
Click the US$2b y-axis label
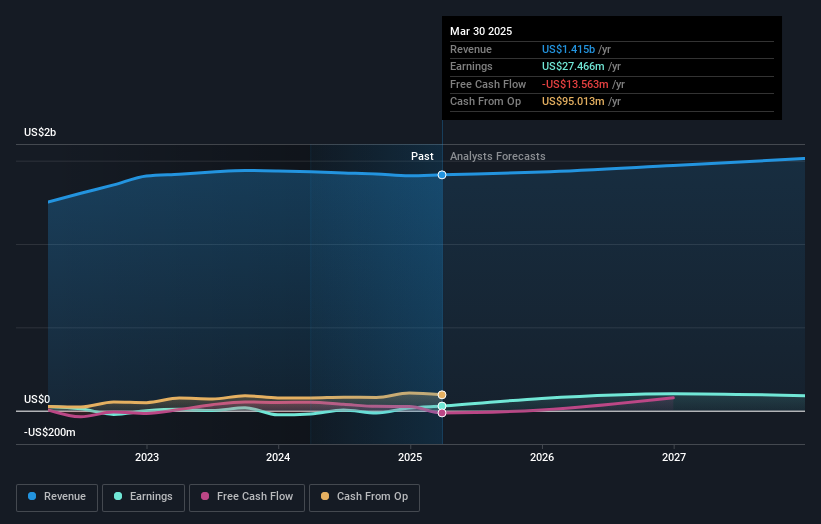[x=40, y=132]
